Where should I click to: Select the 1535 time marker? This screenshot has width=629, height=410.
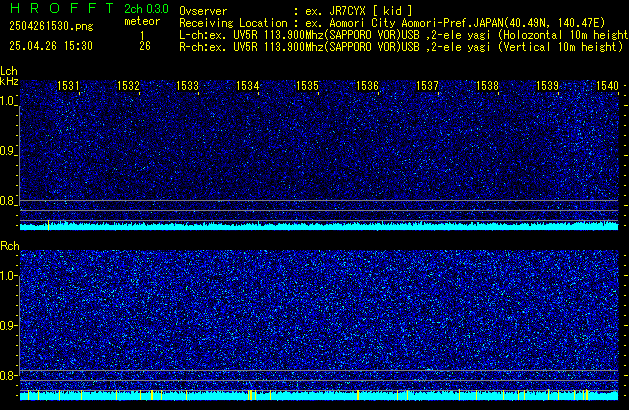pos(307,86)
